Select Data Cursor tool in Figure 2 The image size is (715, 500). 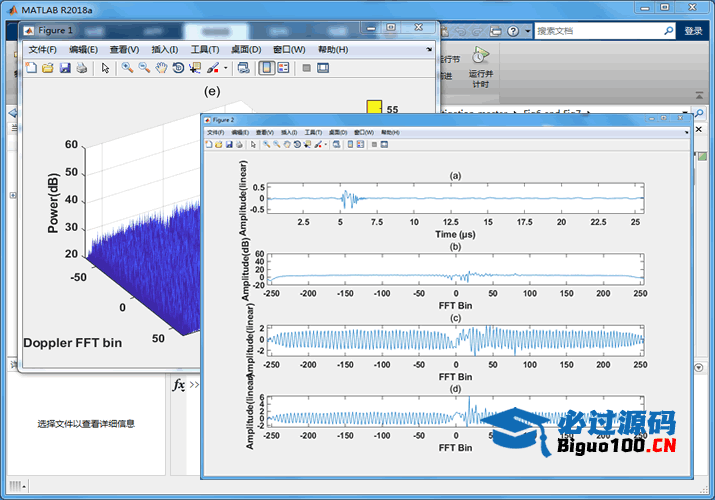[307, 144]
